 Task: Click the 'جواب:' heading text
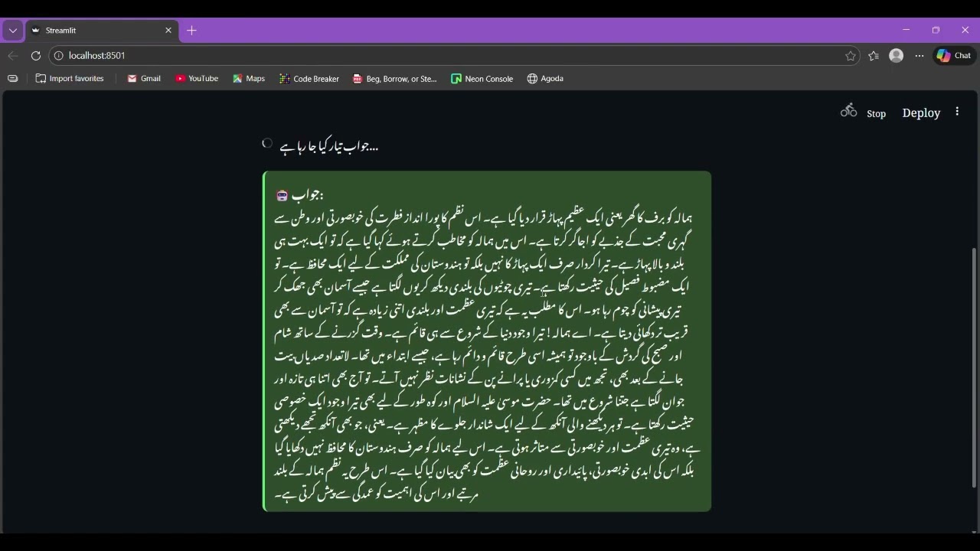[307, 196]
